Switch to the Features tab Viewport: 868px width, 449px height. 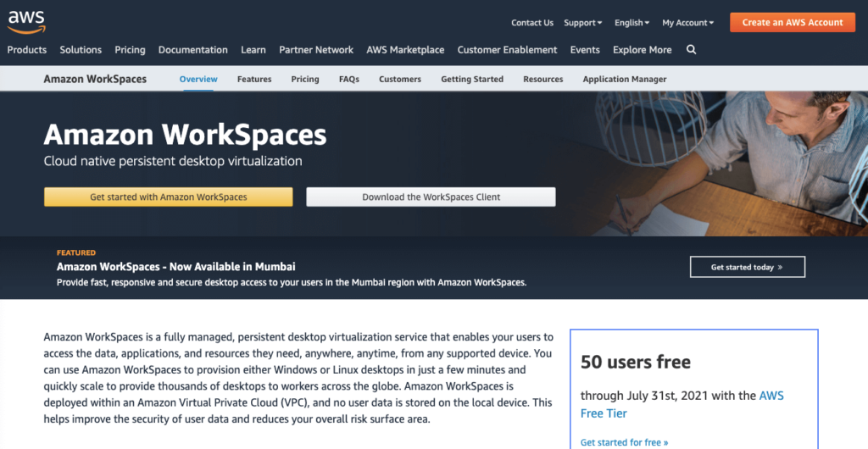pyautogui.click(x=254, y=79)
